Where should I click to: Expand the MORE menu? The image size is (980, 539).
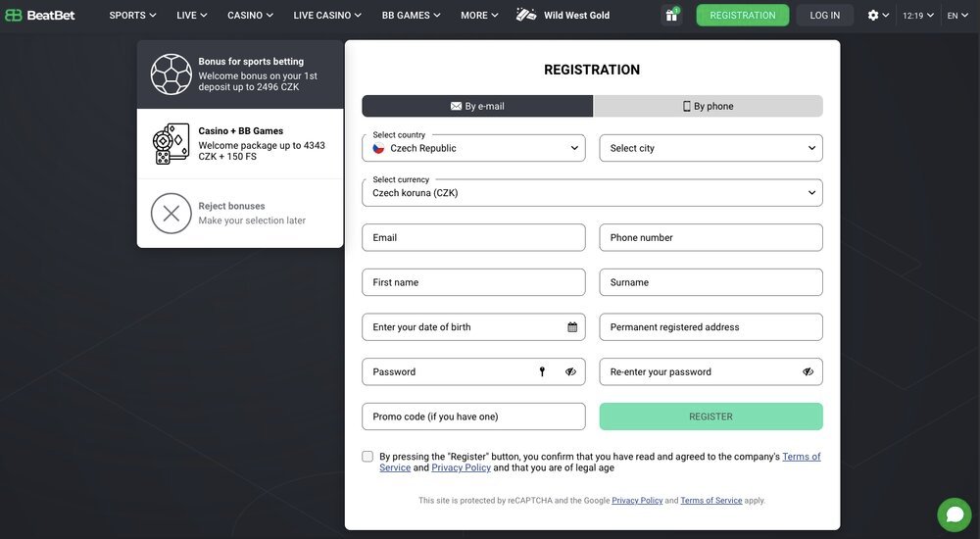[479, 15]
